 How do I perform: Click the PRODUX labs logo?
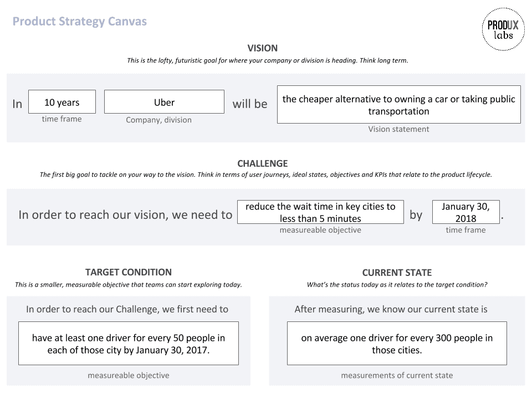click(x=503, y=29)
